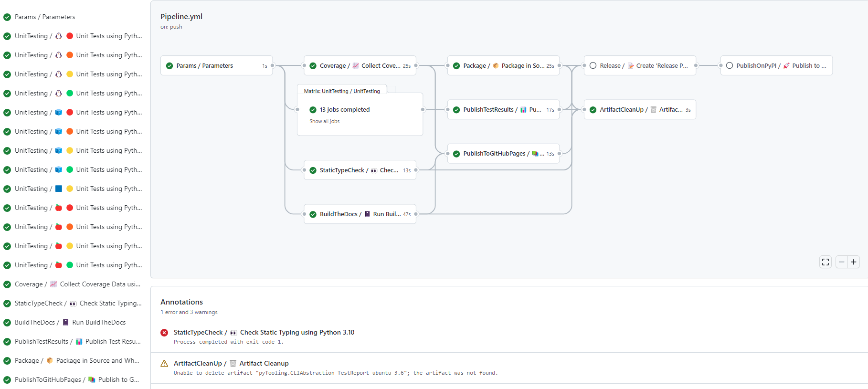Viewport: 868px width, 389px height.
Task: Click the trash icon in ArtifactCleanUp node
Action: tap(653, 110)
